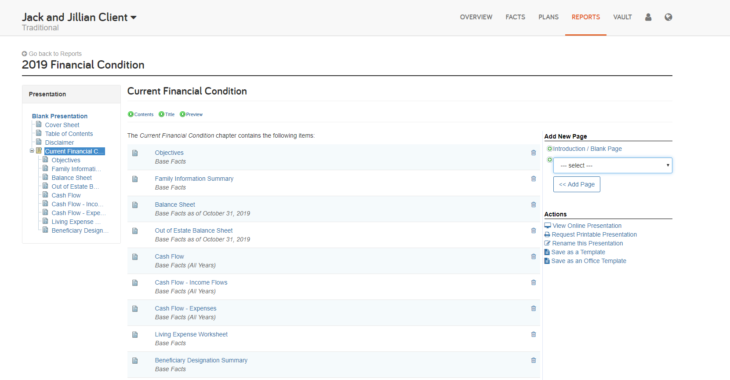Screen dimensions: 730x380
Task: Delete Beneficiary Designation Summary via trash icon
Action: 534,360
